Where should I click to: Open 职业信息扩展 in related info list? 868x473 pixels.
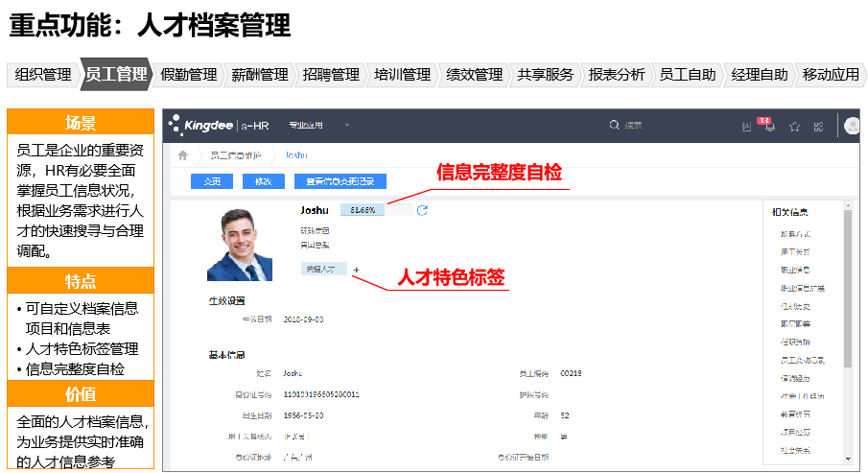pyautogui.click(x=803, y=289)
